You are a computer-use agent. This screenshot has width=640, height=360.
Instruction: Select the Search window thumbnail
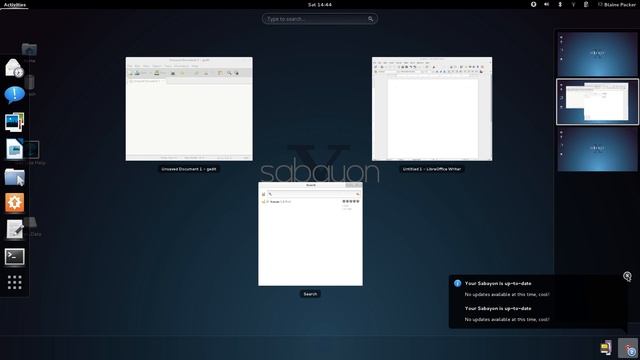point(310,234)
